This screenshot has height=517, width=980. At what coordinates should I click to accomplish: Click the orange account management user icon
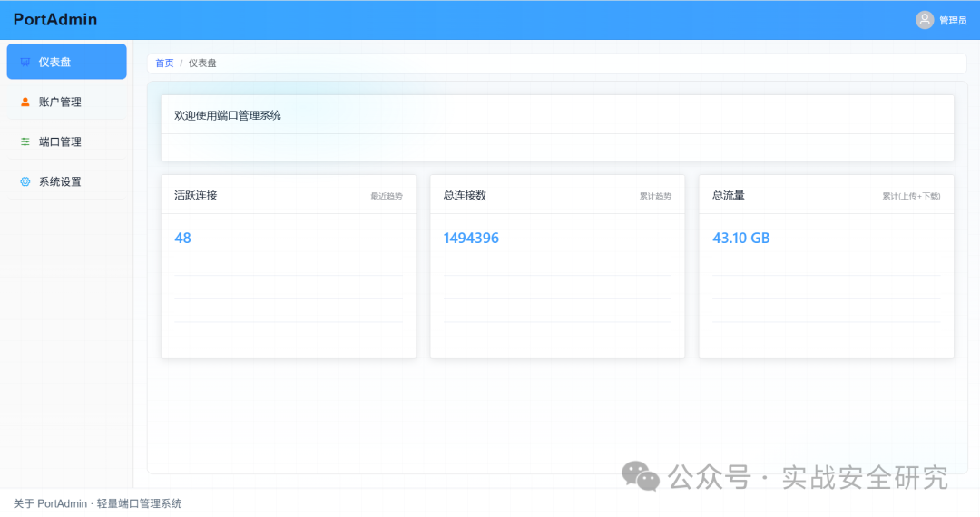click(25, 102)
